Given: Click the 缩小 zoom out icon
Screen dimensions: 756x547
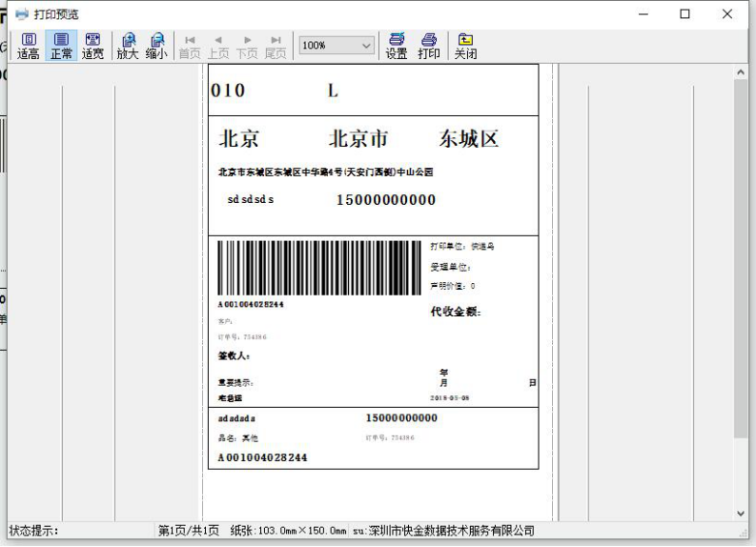Looking at the screenshot, I should point(156,46).
